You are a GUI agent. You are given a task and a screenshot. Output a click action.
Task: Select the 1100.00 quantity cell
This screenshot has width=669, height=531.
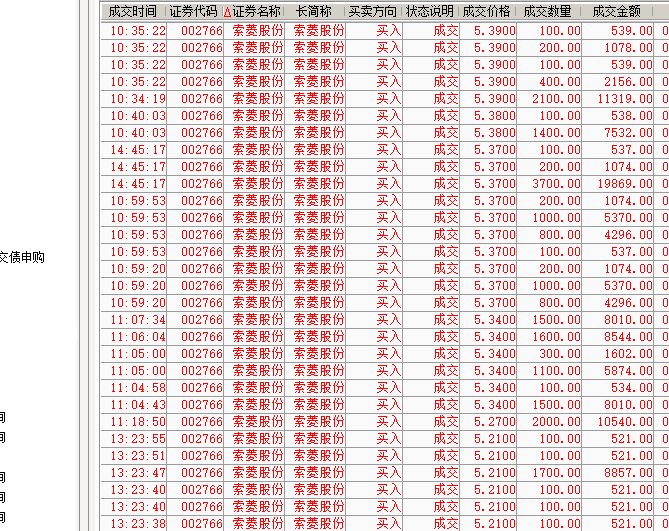549,371
